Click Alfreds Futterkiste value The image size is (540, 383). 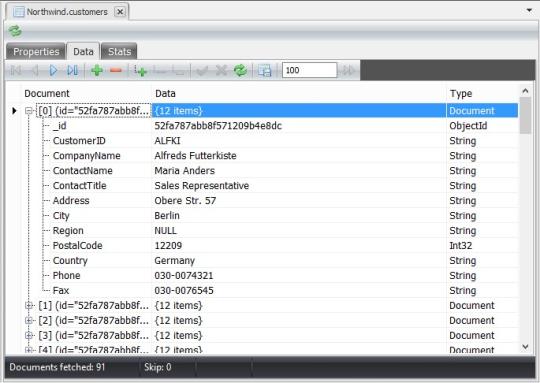click(195, 156)
